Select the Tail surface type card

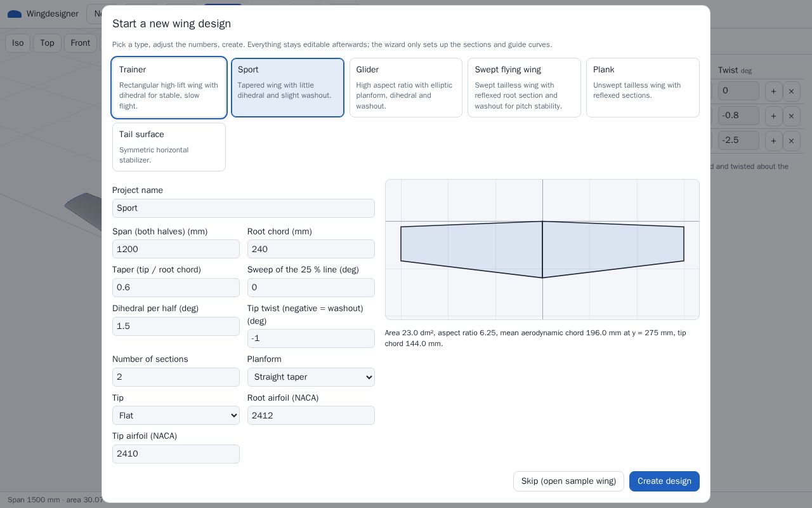tap(169, 147)
